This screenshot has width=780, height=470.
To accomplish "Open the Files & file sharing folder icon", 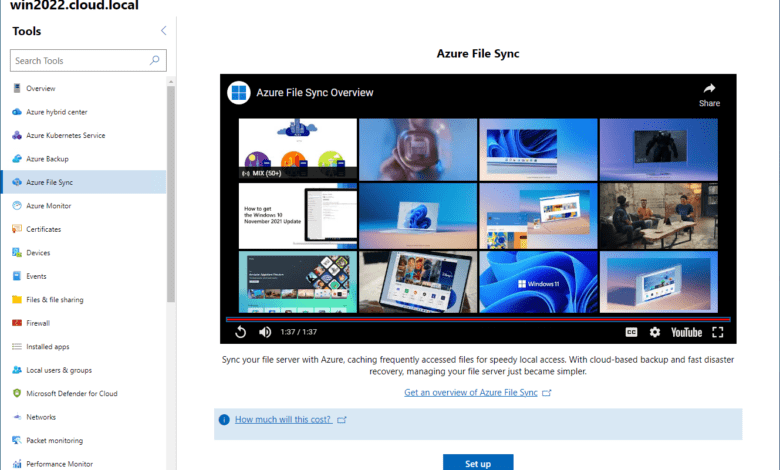I will (17, 299).
